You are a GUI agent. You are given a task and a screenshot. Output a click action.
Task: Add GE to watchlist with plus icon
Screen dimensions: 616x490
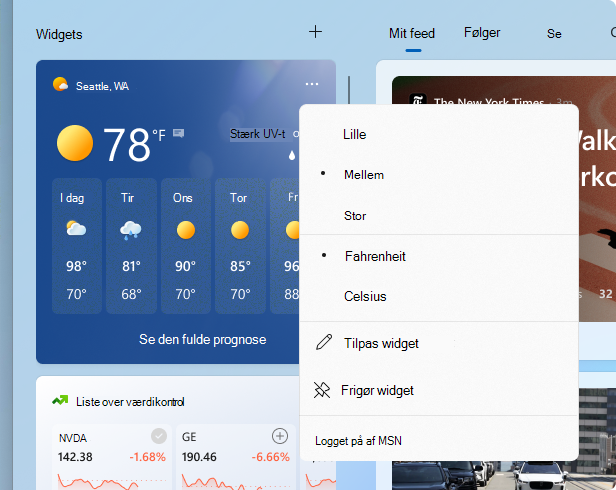click(x=280, y=436)
